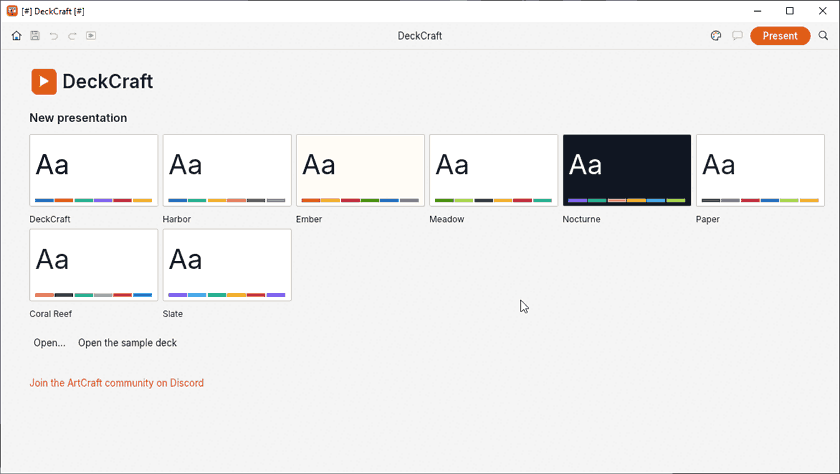The height and width of the screenshot is (474, 840).
Task: Click the orange DeckCraft play logo
Action: coord(44,82)
